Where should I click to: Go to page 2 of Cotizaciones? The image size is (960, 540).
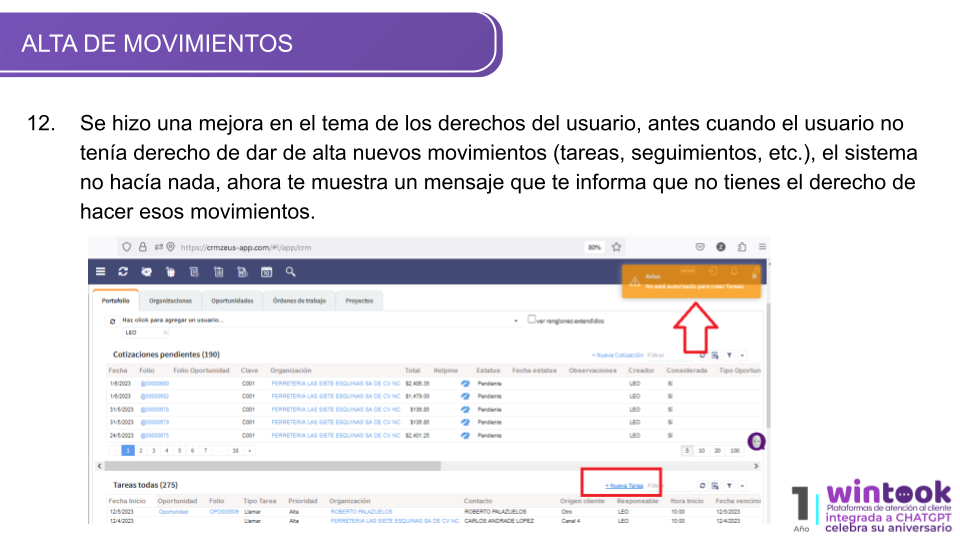click(141, 451)
